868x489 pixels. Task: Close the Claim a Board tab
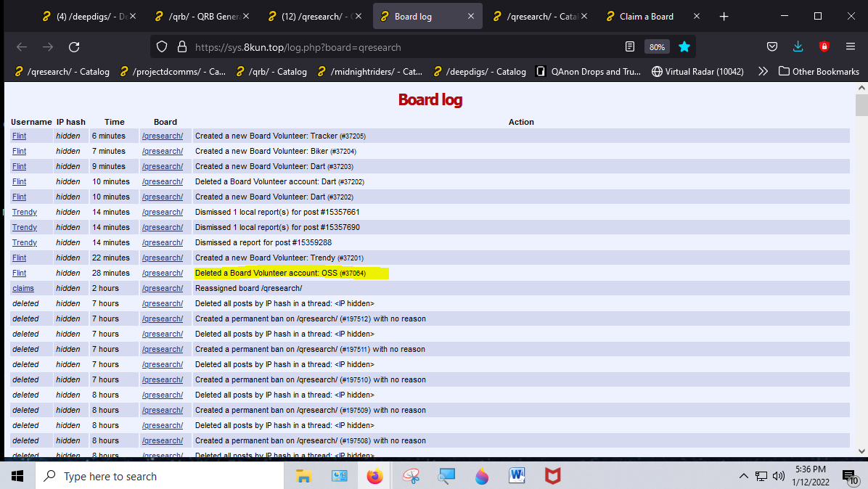tap(697, 17)
